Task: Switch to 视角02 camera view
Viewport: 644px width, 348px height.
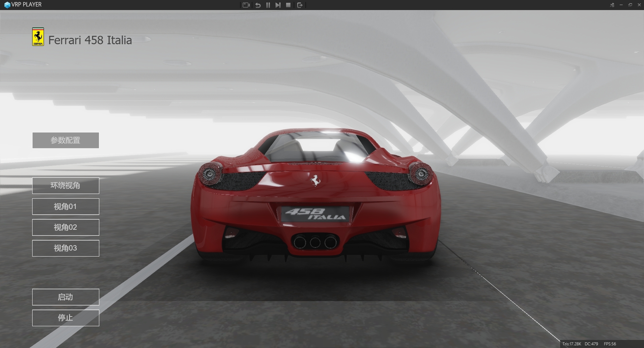Action: pyautogui.click(x=66, y=227)
